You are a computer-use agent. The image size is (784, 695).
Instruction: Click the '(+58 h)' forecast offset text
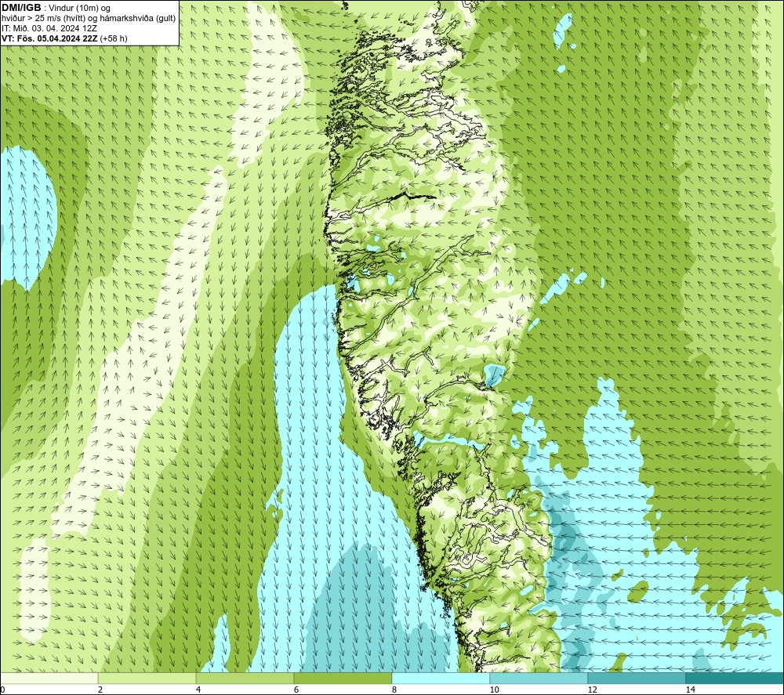[114, 38]
